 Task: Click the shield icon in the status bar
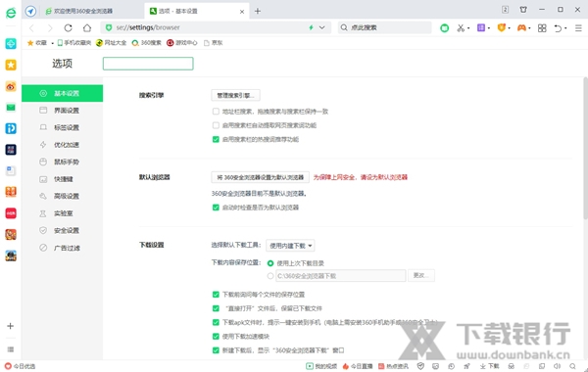(420, 366)
